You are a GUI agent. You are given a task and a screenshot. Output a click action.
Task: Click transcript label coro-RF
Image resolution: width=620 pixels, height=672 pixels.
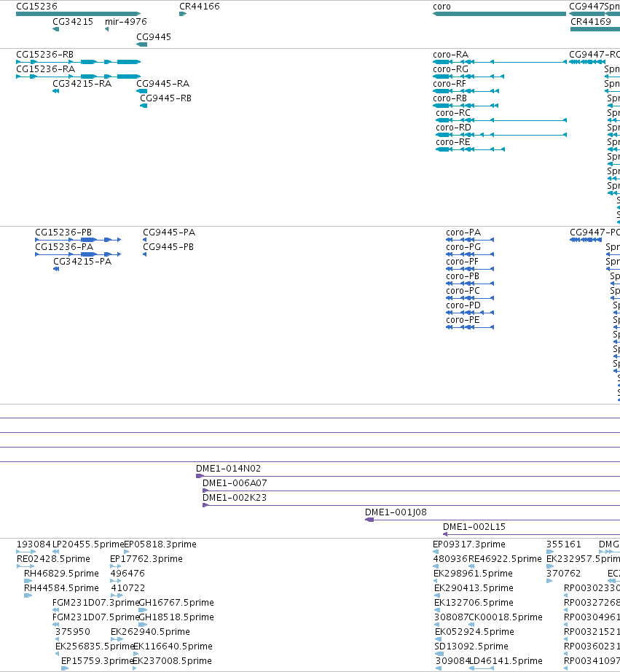(x=449, y=84)
